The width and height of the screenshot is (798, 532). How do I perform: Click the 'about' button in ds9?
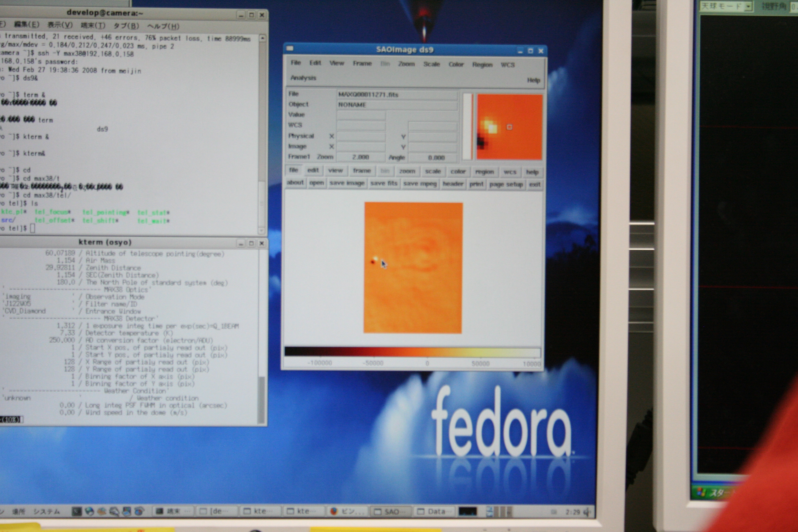(x=295, y=183)
